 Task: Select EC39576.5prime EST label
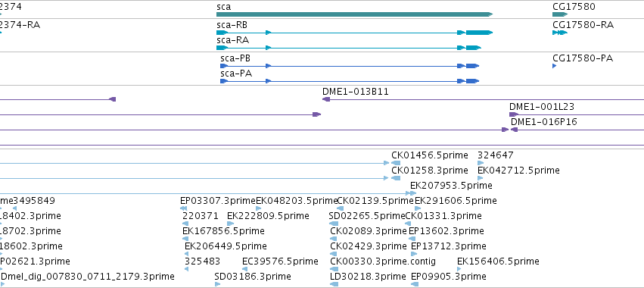click(x=280, y=261)
